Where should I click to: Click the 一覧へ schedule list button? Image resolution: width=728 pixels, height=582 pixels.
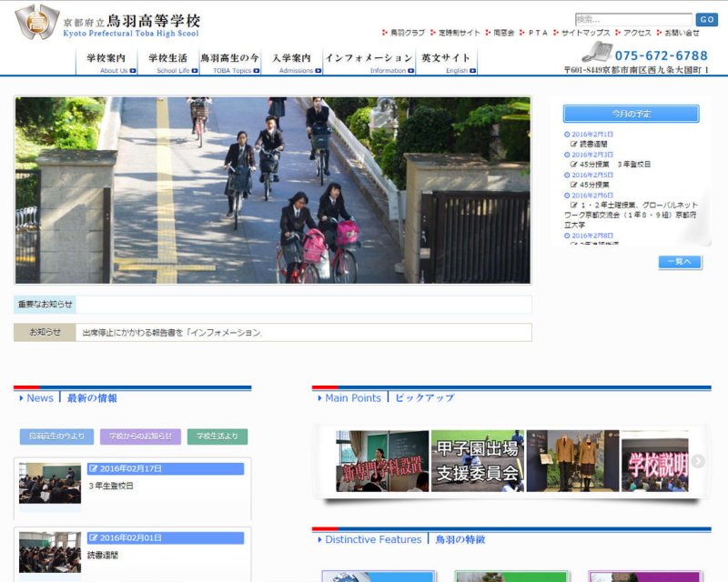coord(680,262)
